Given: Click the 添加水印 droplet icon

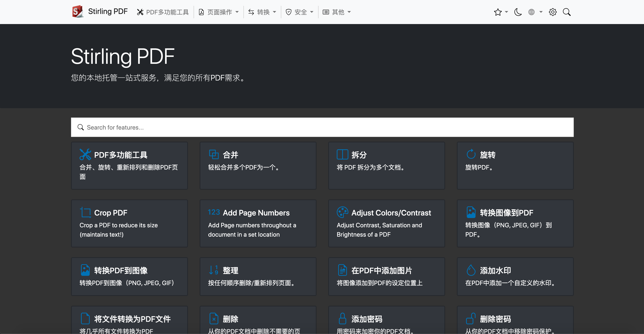Looking at the screenshot, I should (x=471, y=270).
